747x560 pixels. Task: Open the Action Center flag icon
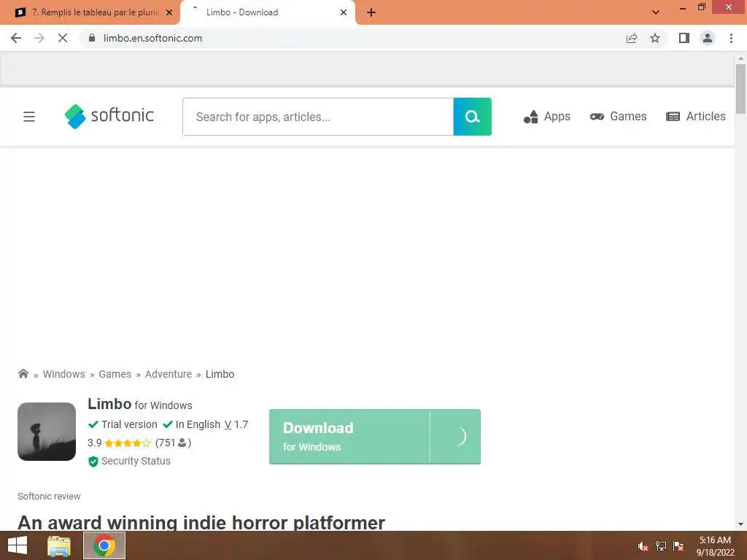point(678,546)
